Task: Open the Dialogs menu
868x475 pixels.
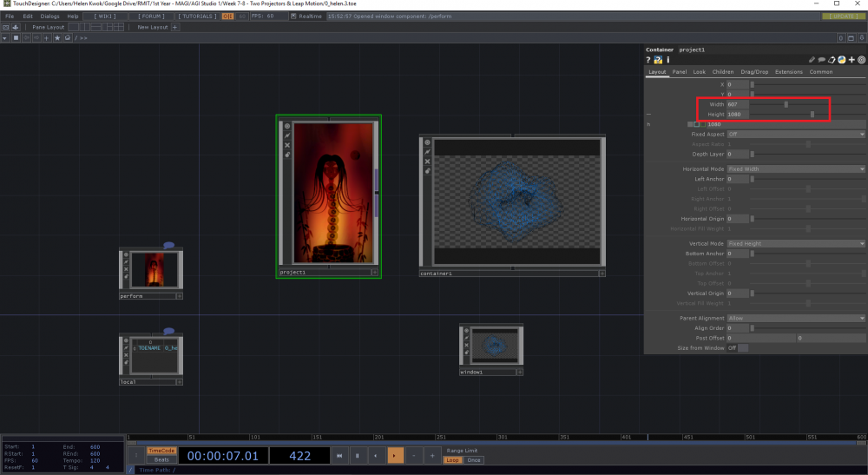Action: 49,16
